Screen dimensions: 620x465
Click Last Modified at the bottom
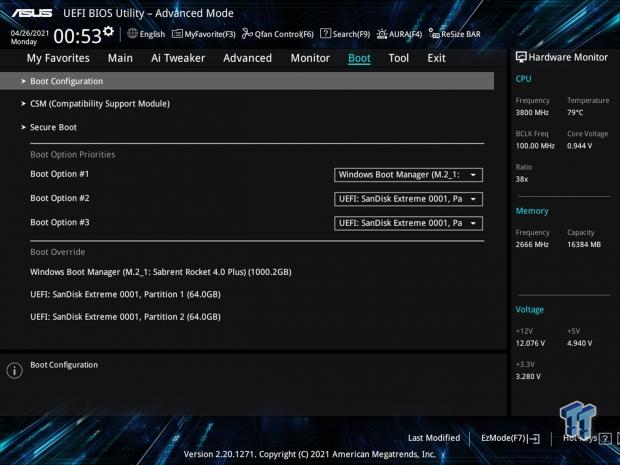(434, 438)
